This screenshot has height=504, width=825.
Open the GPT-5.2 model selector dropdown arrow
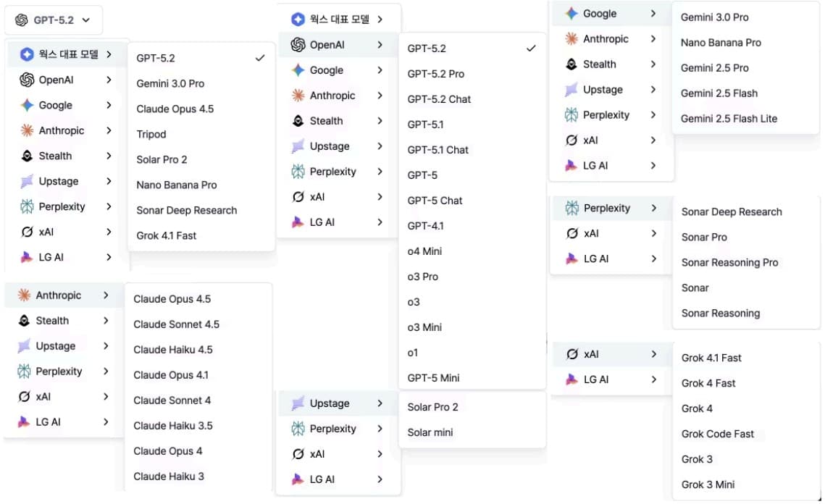pyautogui.click(x=86, y=20)
